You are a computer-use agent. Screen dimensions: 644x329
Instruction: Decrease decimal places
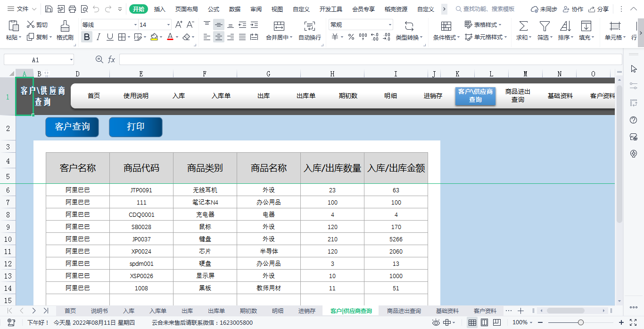point(387,37)
